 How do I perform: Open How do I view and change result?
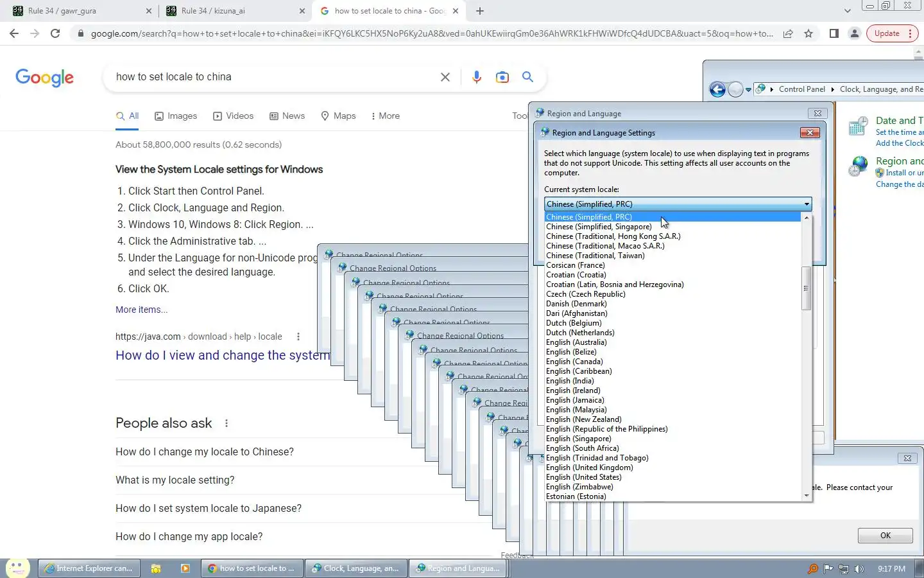coord(223,356)
